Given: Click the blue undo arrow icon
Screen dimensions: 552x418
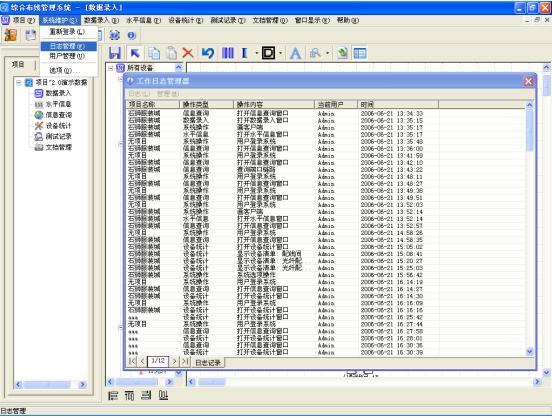Looking at the screenshot, I should tap(208, 53).
